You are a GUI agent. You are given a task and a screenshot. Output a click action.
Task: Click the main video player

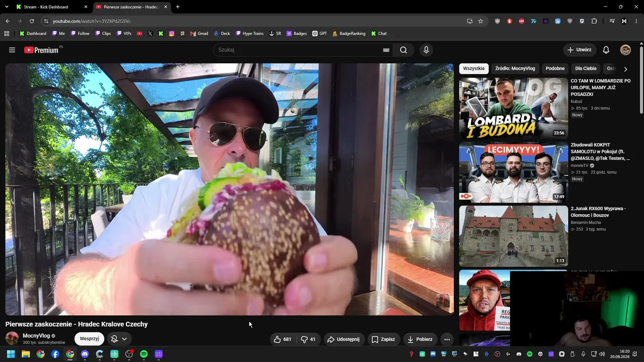[x=229, y=189]
